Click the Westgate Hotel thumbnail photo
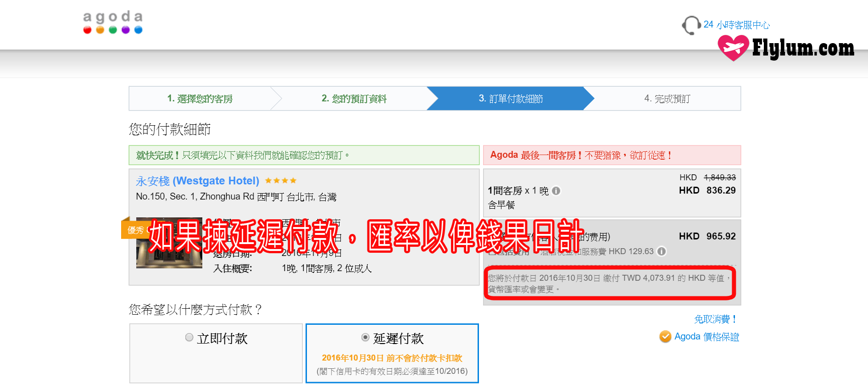The image size is (868, 389). coord(169,243)
